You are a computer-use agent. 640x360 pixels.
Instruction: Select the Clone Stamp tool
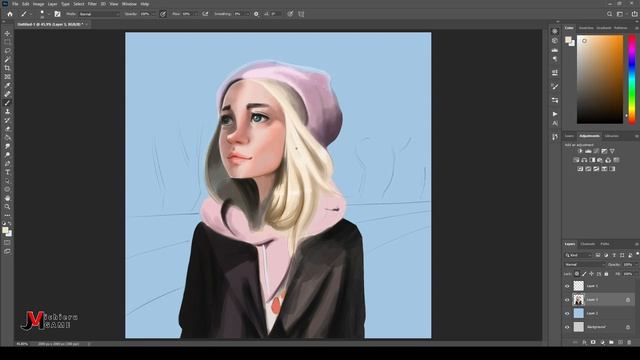pyautogui.click(x=7, y=111)
